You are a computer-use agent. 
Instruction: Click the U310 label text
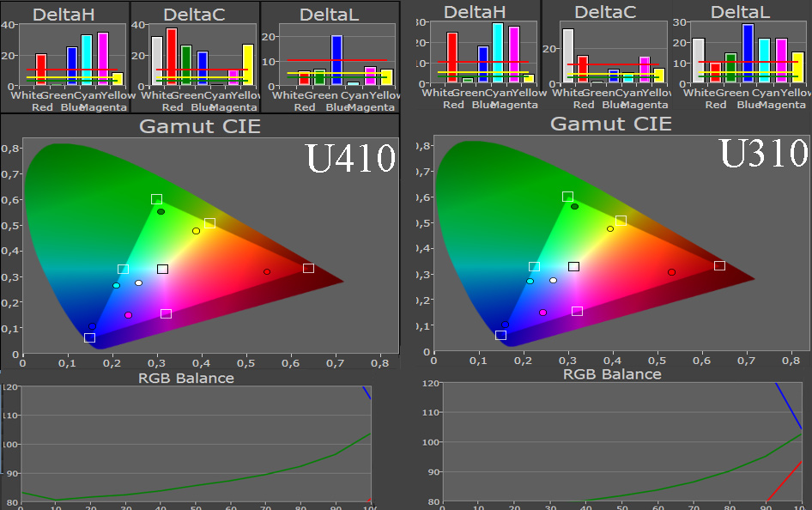764,154
